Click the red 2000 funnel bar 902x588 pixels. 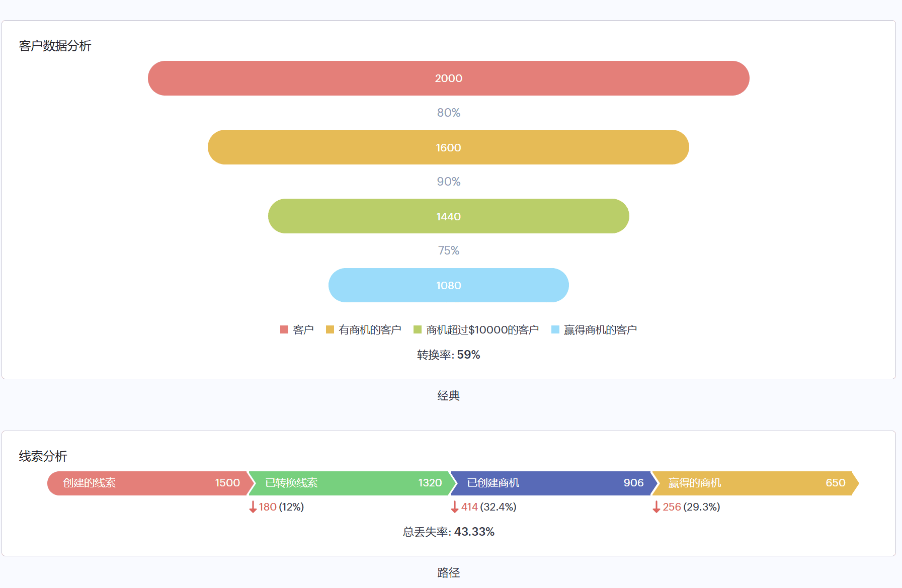448,78
